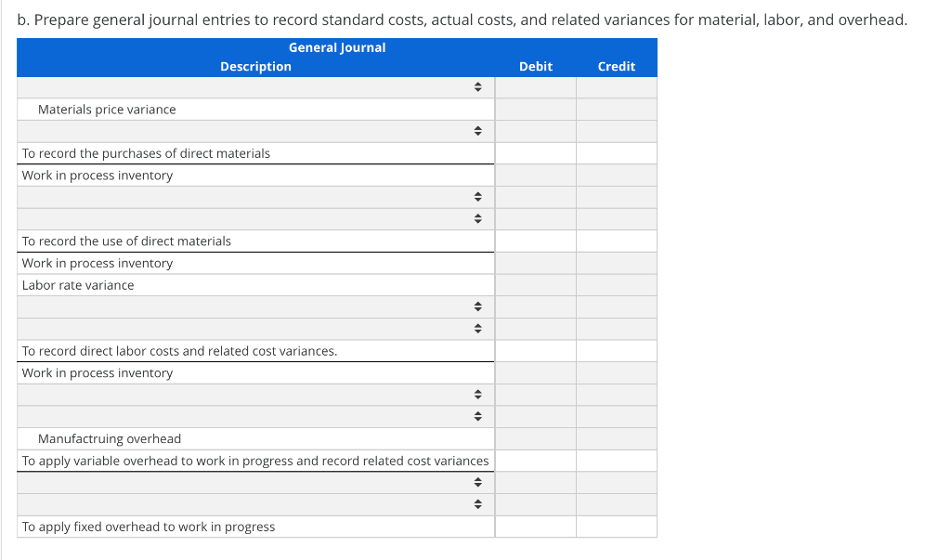This screenshot has height=560, width=951.
Task: Click the Debit cell in the first journal row
Action: [536, 87]
